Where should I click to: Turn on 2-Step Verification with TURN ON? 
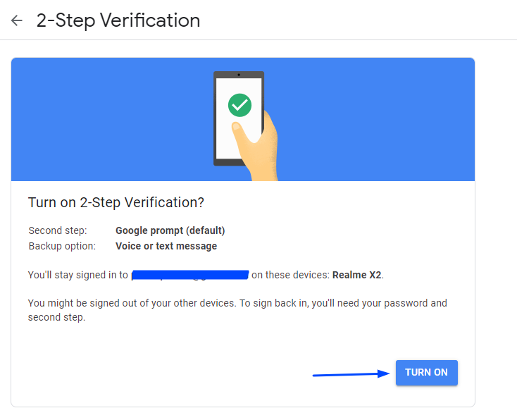click(x=427, y=373)
